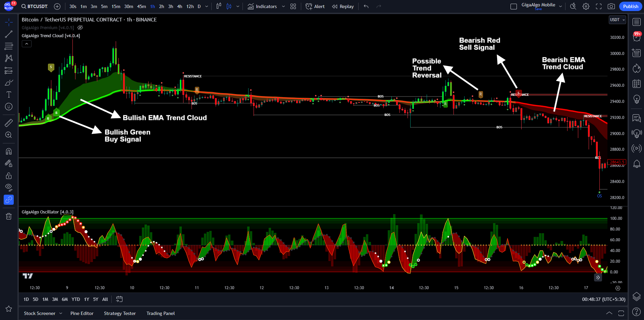Open the Fibonacci retracement tools
Viewport: 644px width, 320px height.
(x=9, y=46)
